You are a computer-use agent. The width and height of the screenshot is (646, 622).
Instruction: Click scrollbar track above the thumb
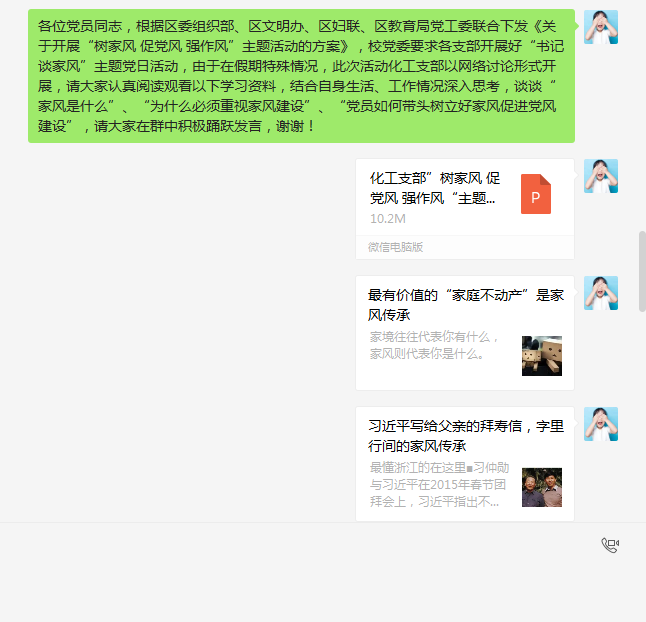click(642, 115)
